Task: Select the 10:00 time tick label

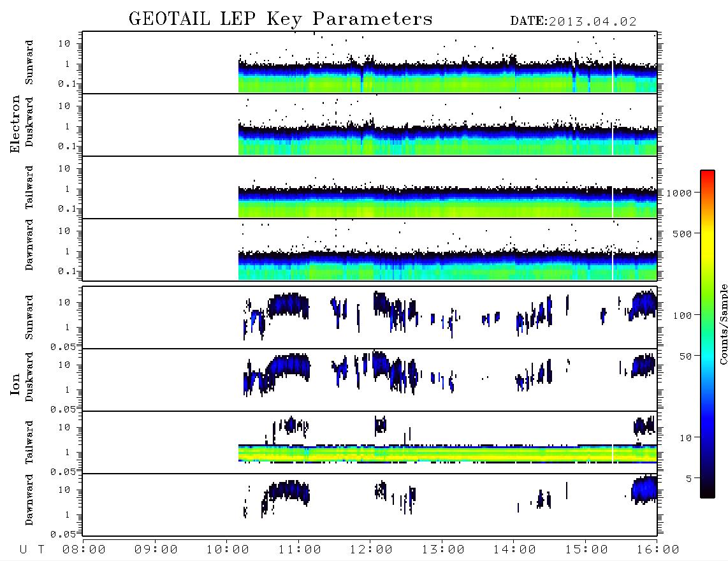Action: [228, 550]
